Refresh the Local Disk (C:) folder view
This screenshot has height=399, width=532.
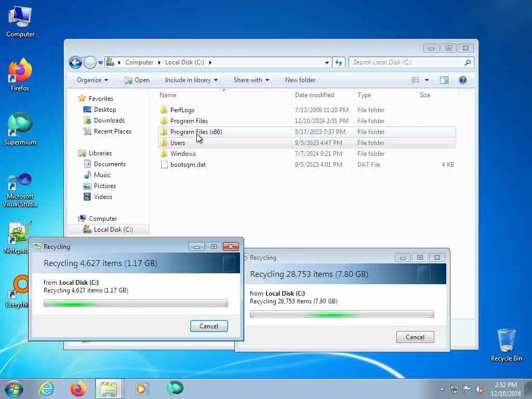click(339, 62)
